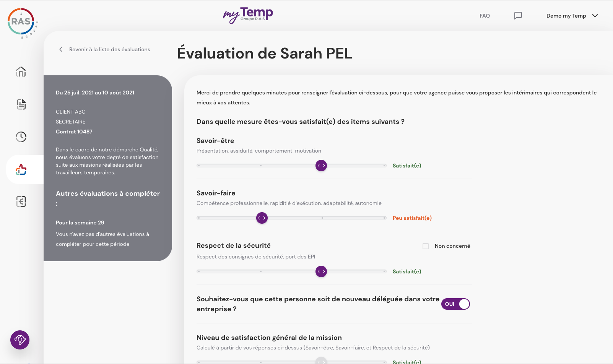Open the documents icon in sidebar
This screenshot has height=364, width=613.
(21, 104)
